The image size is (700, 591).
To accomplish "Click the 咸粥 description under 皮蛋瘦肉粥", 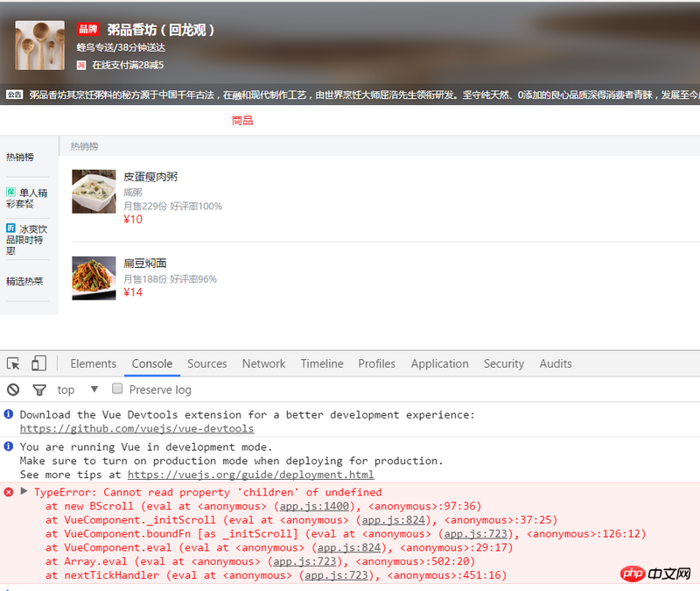I will pos(133,193).
